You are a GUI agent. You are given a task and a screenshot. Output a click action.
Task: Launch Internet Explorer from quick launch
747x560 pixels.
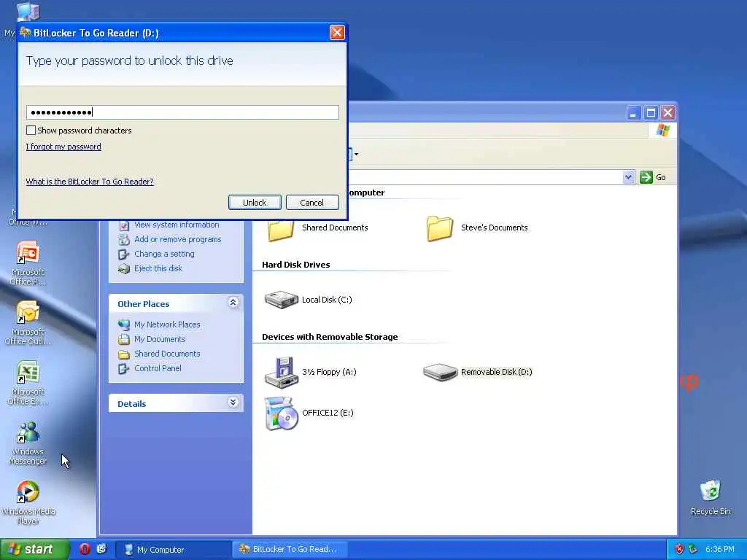[101, 549]
